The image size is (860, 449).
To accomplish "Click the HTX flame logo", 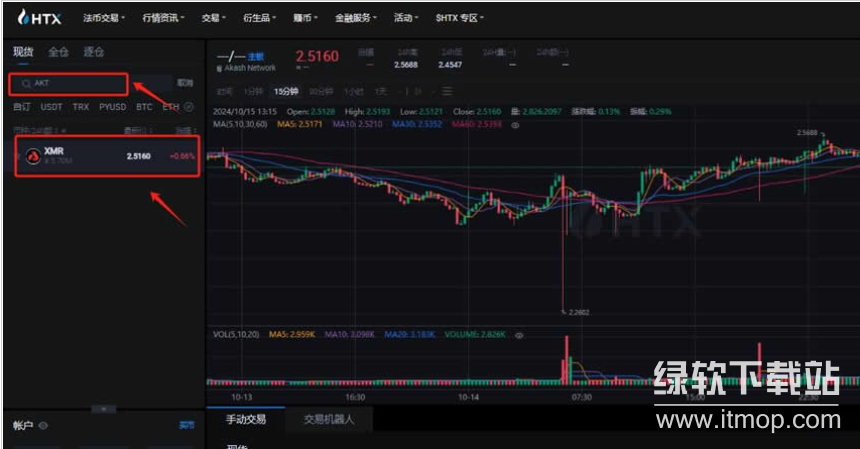I will [x=22, y=18].
